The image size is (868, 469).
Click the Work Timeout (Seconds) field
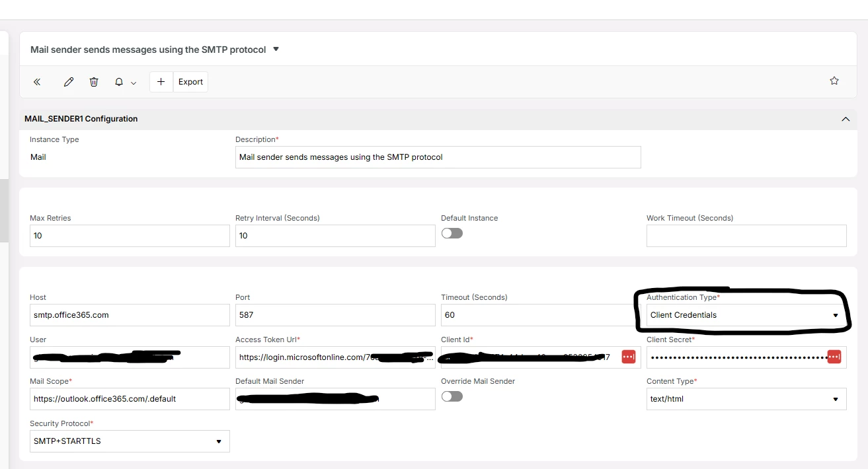746,236
